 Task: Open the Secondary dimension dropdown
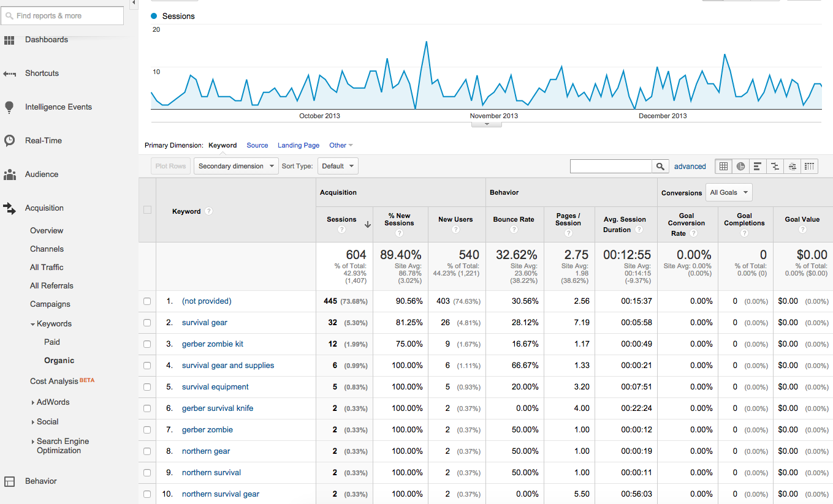[x=237, y=166]
